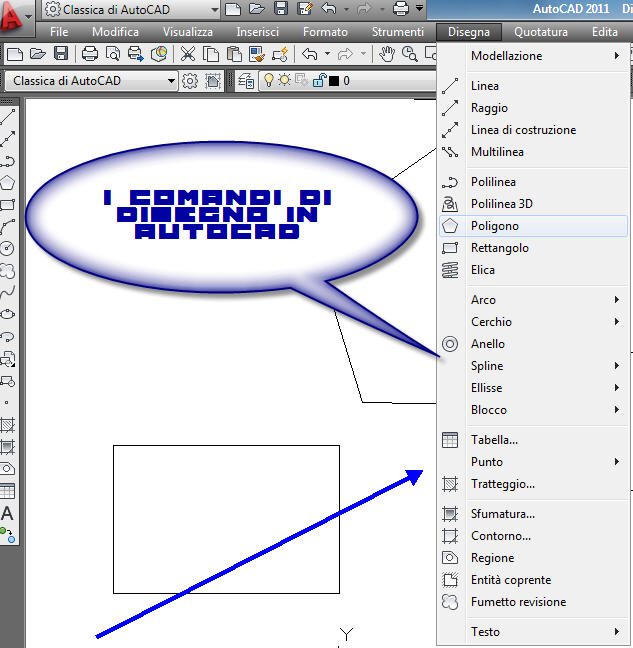Click Print icon in standard toolbar
Viewport: 633px width, 648px height.
tap(90, 54)
